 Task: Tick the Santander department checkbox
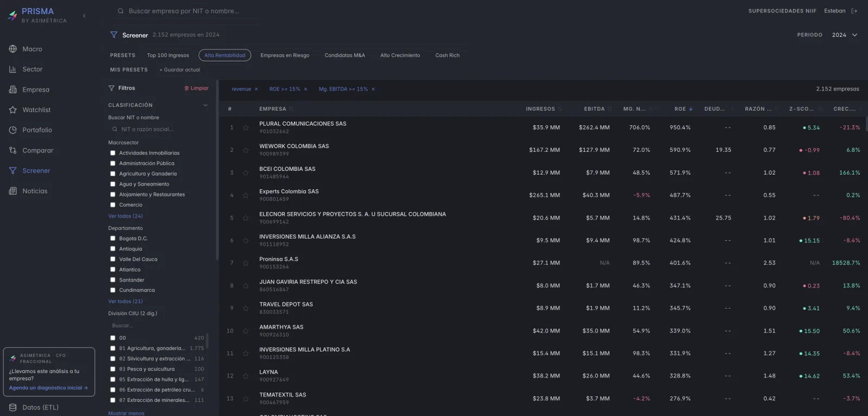pos(113,280)
